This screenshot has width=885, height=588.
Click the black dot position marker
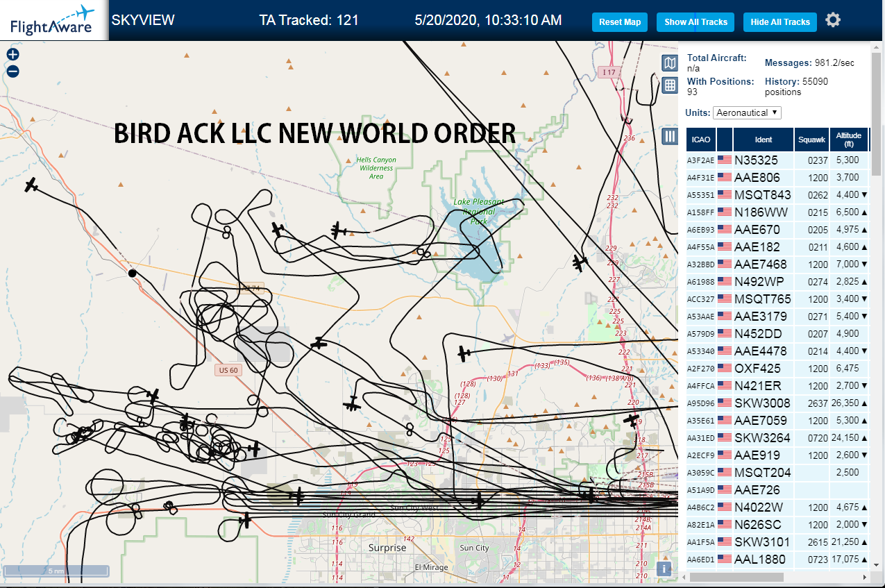click(x=132, y=274)
